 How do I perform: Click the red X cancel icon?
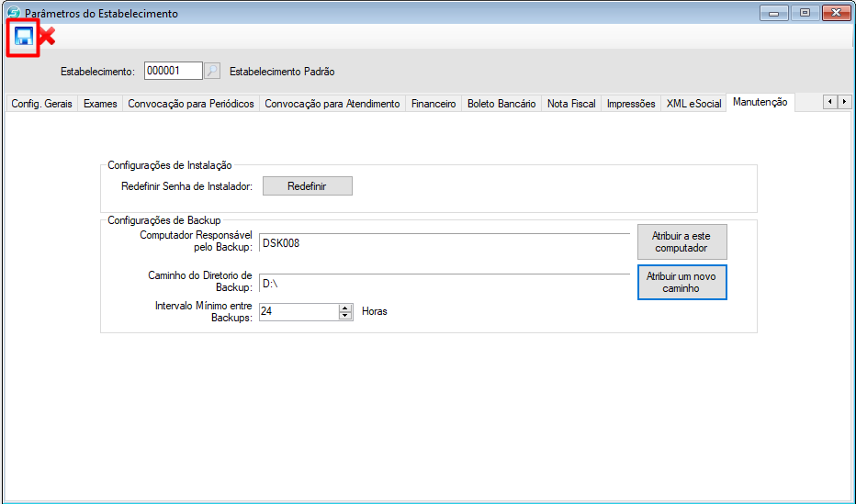pyautogui.click(x=46, y=37)
